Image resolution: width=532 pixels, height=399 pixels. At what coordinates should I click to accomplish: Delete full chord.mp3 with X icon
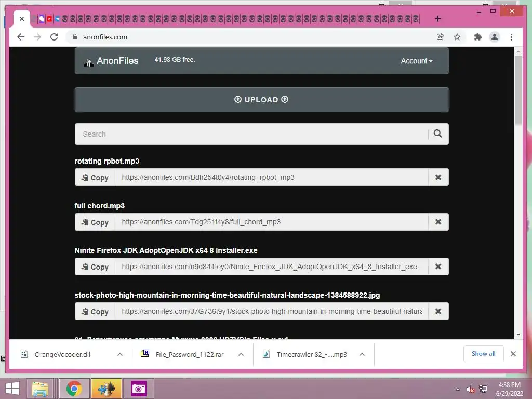[x=438, y=222]
